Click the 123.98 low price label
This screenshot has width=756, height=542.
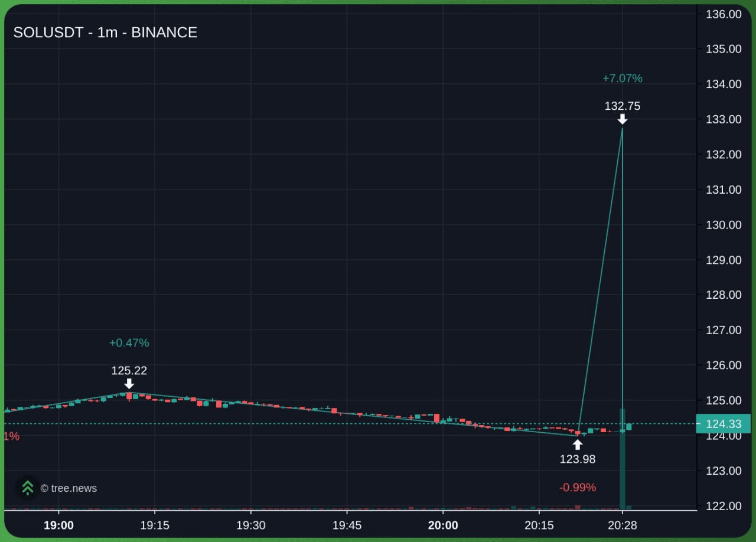(578, 459)
